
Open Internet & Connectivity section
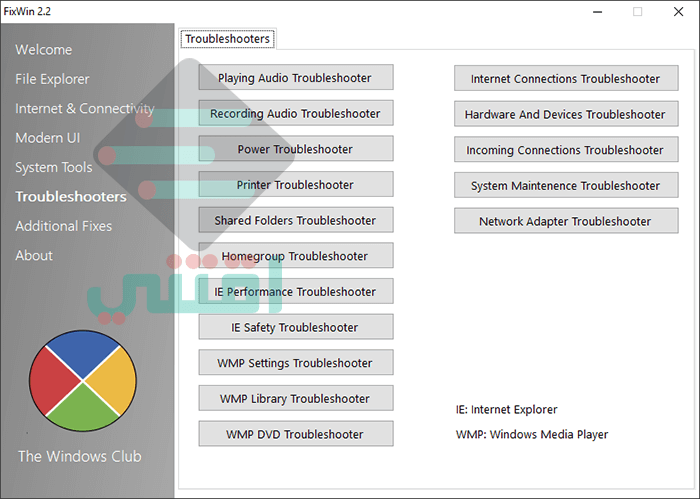tap(84, 108)
